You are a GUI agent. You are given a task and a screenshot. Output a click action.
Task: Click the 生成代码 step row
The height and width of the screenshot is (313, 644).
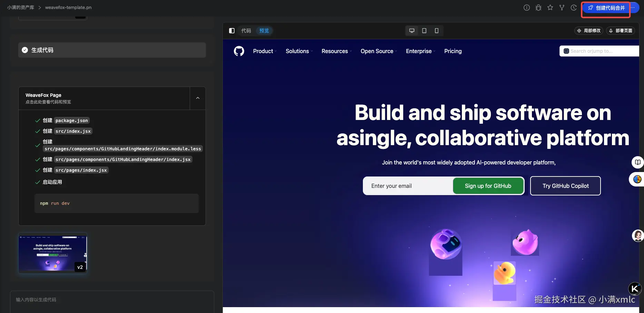click(112, 50)
